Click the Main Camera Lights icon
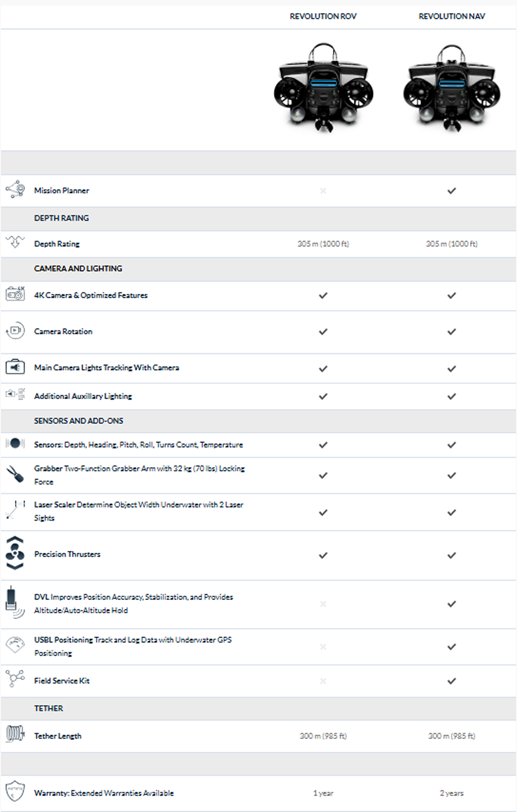Screen dimensions: 517x812 point(15,366)
